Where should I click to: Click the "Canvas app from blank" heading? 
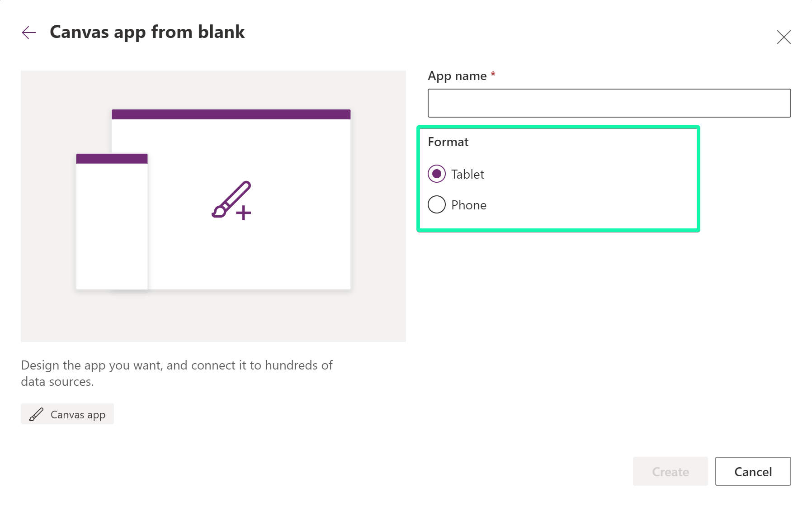click(x=147, y=32)
